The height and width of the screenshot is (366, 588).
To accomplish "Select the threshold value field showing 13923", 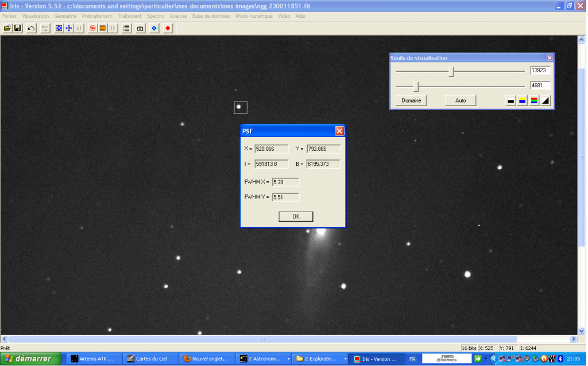I will (x=540, y=70).
